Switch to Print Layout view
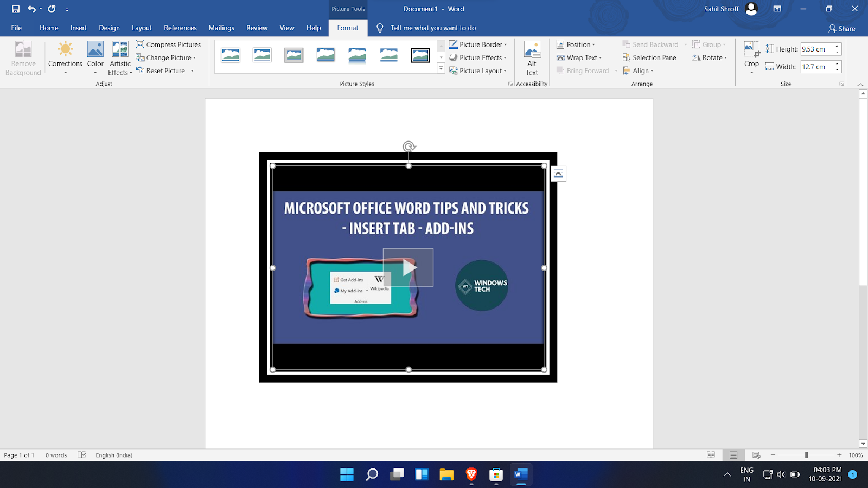The width and height of the screenshot is (868, 488). coord(733,455)
